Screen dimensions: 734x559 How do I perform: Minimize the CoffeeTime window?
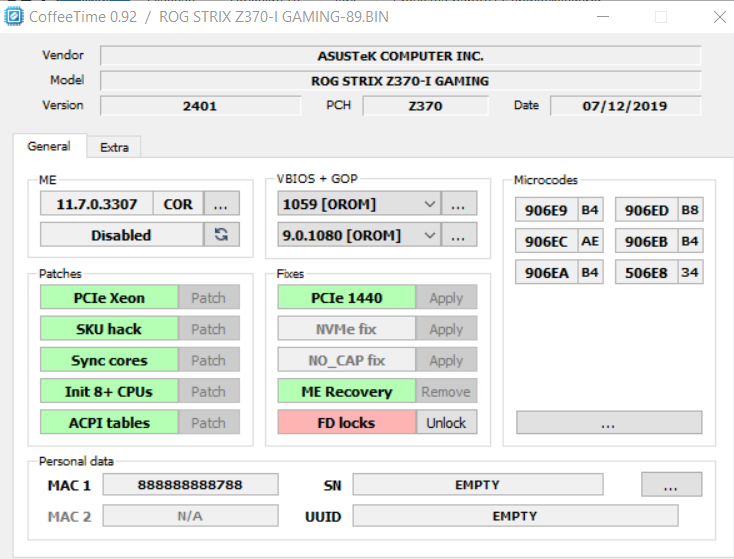click(x=603, y=17)
